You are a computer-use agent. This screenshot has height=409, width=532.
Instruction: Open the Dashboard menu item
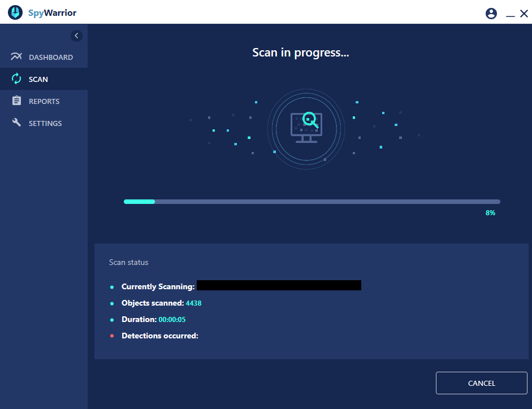tap(44, 57)
